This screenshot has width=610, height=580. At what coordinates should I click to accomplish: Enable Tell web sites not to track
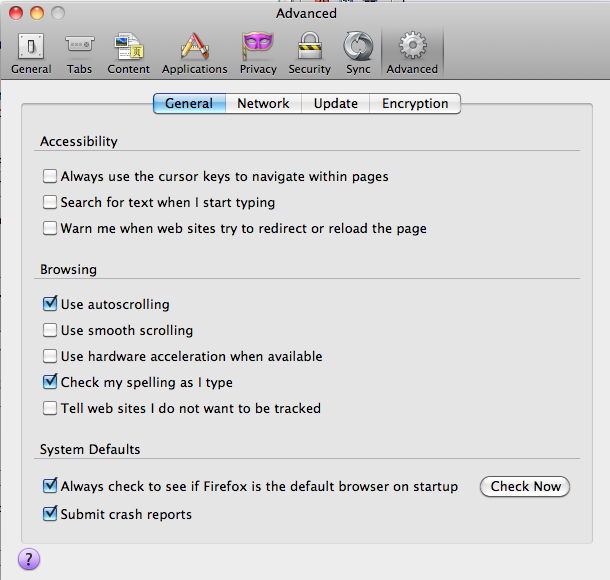[x=50, y=408]
